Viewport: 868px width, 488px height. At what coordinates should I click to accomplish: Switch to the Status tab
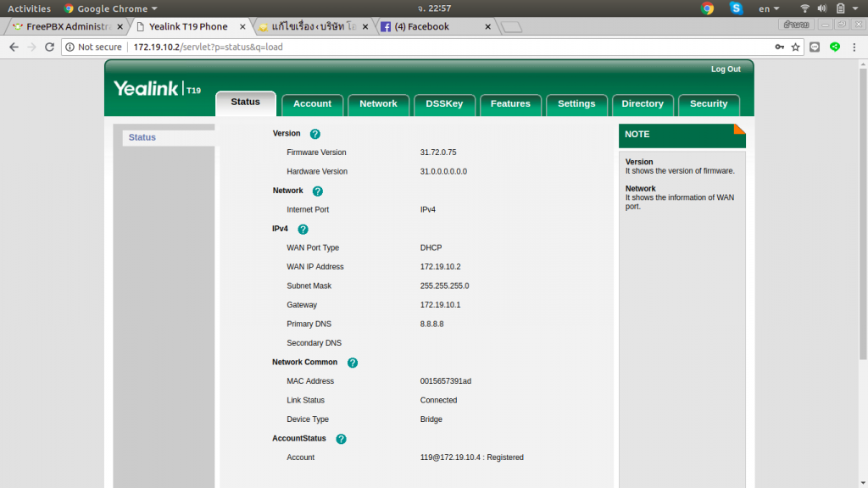(245, 103)
